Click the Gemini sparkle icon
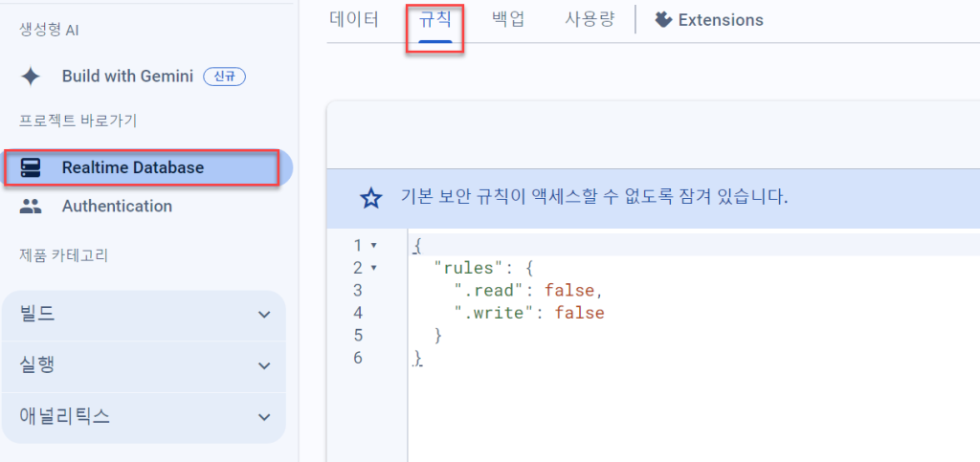The width and height of the screenshot is (980, 462). tap(31, 77)
